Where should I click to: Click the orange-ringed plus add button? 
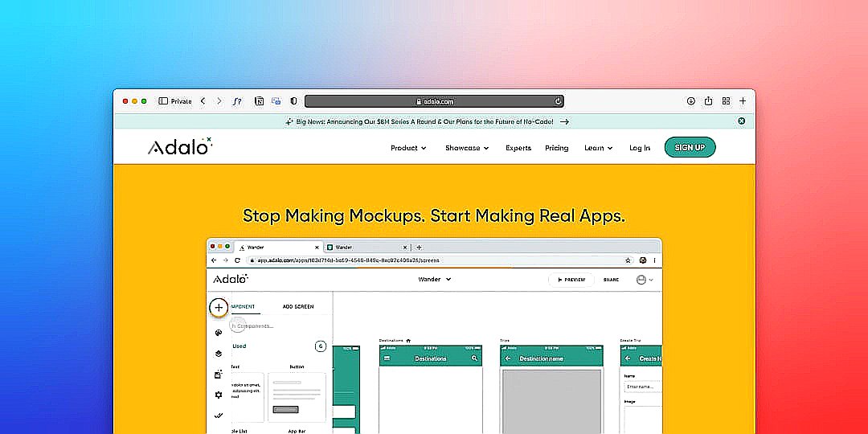pyautogui.click(x=219, y=308)
